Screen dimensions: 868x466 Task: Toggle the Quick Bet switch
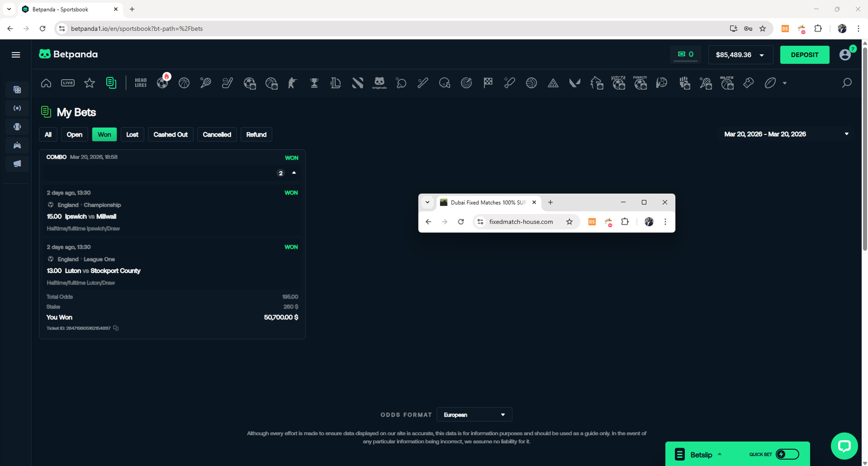coord(787,455)
